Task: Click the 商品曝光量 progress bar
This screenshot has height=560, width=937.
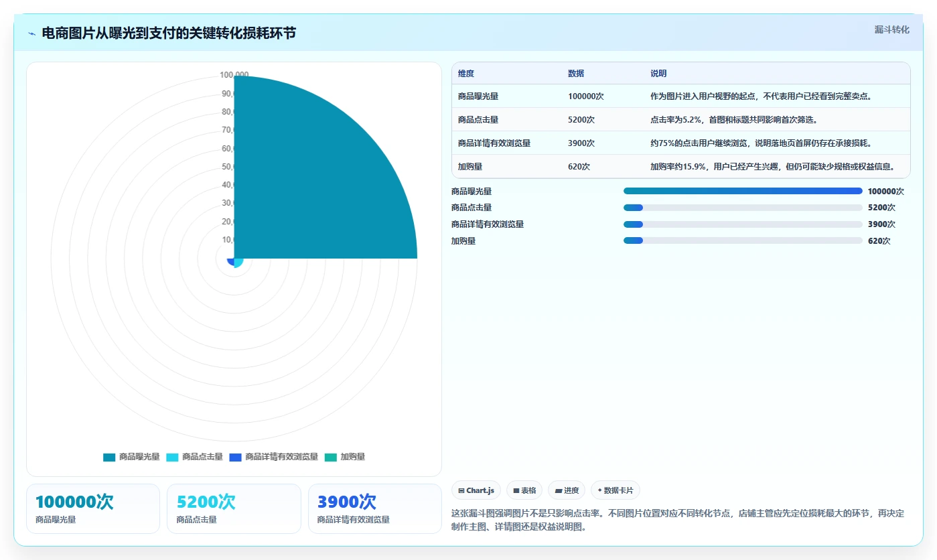Action: (743, 191)
